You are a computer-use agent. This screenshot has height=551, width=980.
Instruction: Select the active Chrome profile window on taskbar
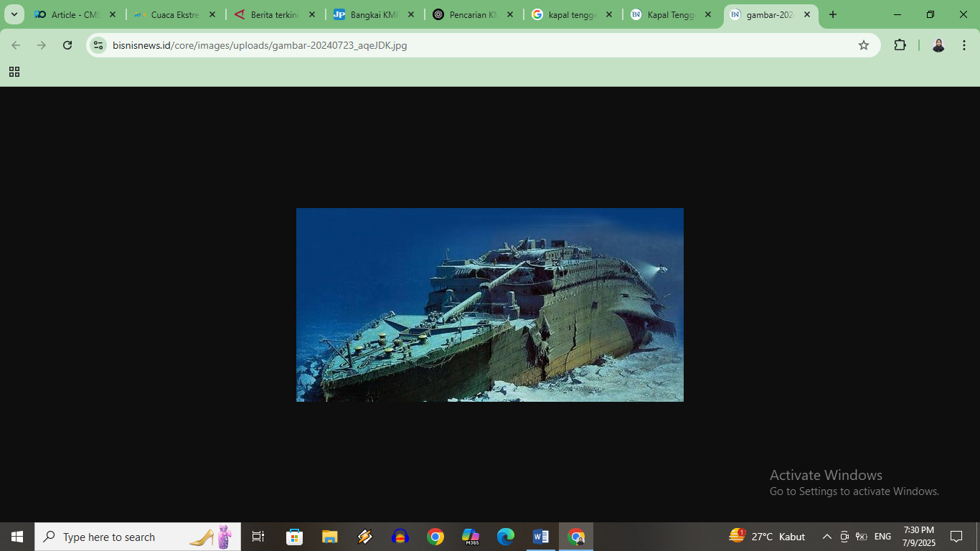point(576,537)
